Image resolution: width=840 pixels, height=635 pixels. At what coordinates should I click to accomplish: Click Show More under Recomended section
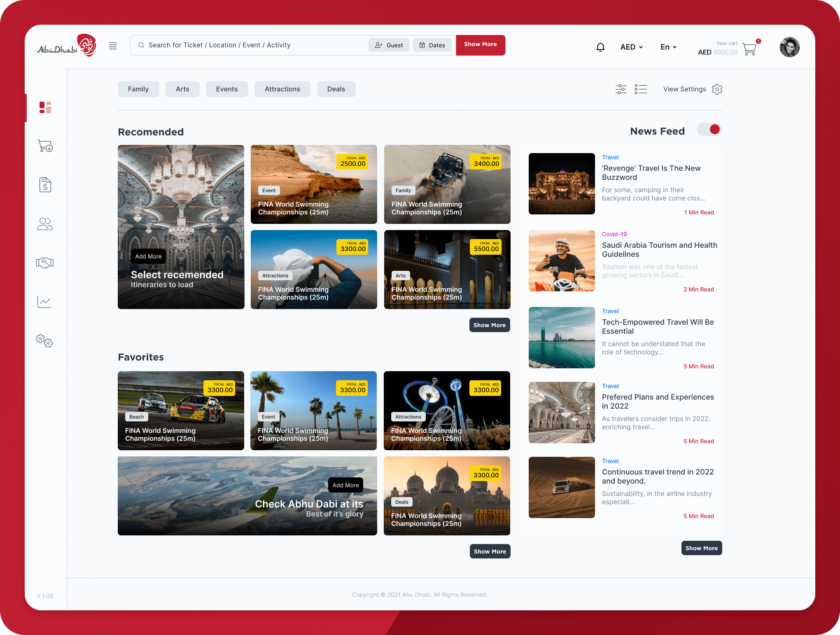[490, 325]
